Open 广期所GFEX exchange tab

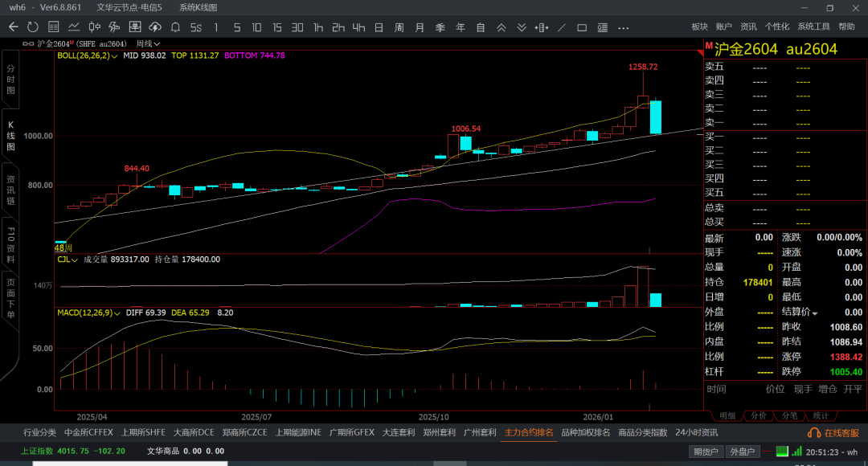[x=352, y=432]
